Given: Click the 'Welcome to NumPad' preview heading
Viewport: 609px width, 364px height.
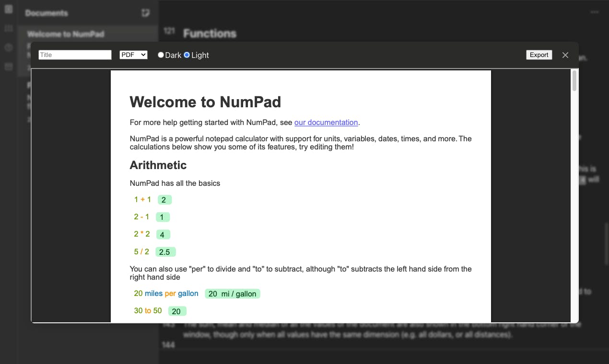Looking at the screenshot, I should click(205, 102).
